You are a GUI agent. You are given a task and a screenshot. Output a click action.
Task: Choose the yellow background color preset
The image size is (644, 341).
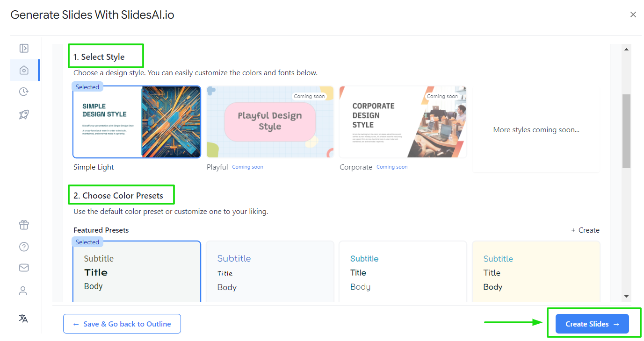536,271
